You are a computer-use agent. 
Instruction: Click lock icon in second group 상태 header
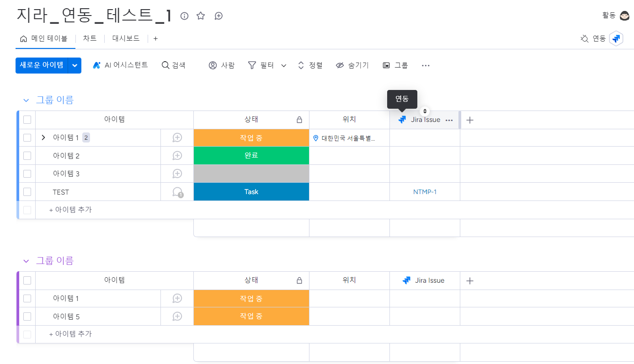tap(299, 280)
